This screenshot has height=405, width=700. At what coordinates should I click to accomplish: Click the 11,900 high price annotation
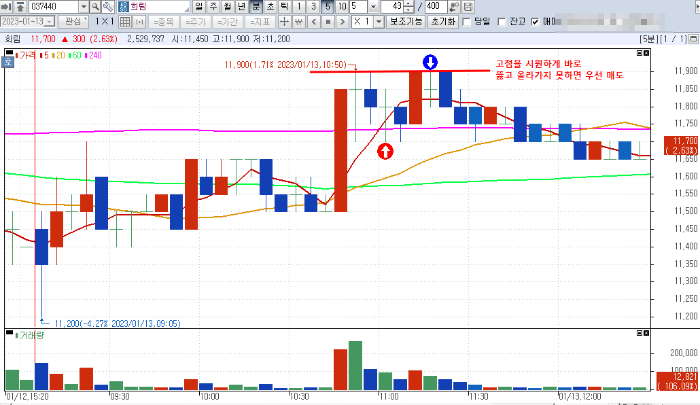point(286,65)
